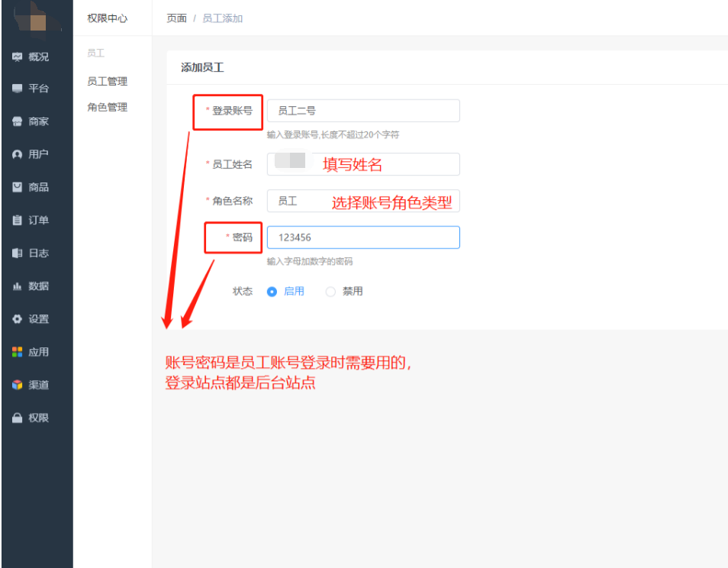
Task: Open 员工管理 in the submenu
Action: pos(108,81)
